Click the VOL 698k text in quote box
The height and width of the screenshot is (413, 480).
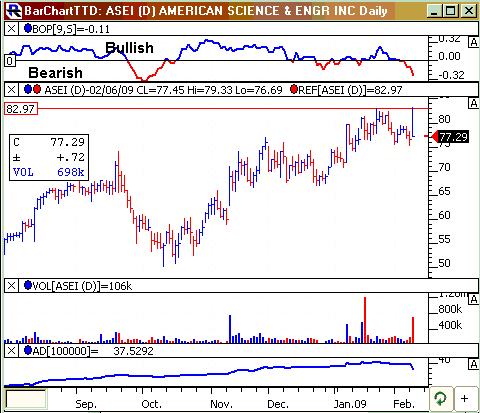49,172
